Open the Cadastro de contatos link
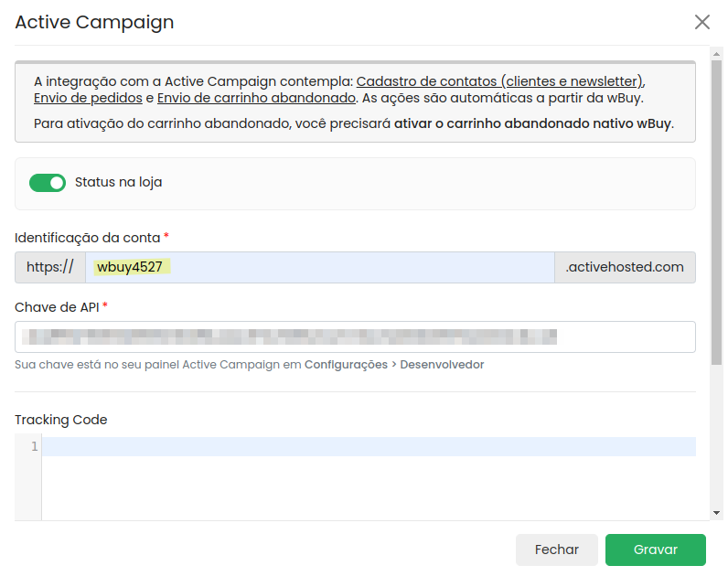 pos(499,80)
